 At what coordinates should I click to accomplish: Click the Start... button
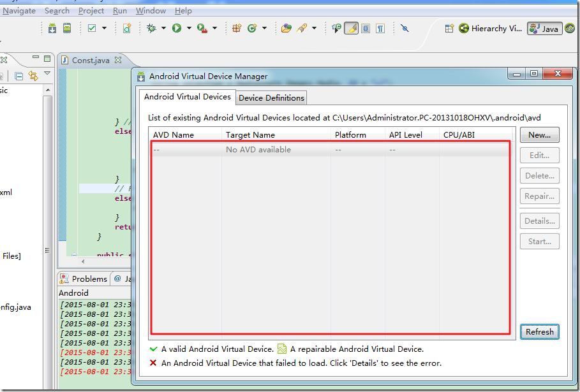coord(540,242)
